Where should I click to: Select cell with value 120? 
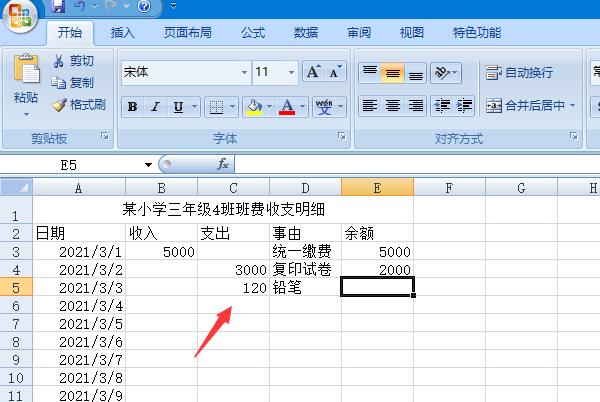click(x=233, y=287)
